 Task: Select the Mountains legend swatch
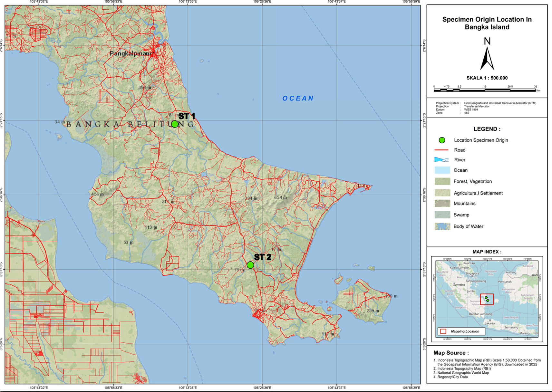pos(442,204)
